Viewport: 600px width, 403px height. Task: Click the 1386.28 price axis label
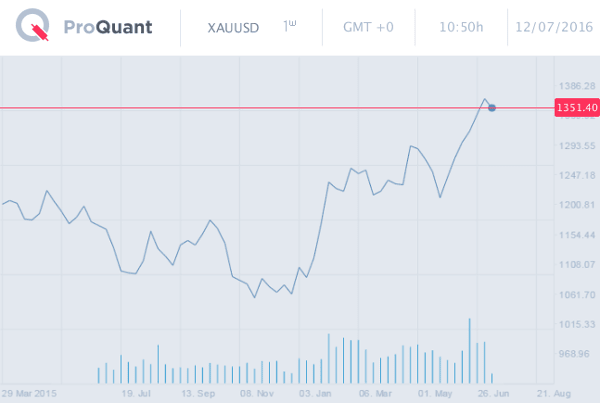576,87
